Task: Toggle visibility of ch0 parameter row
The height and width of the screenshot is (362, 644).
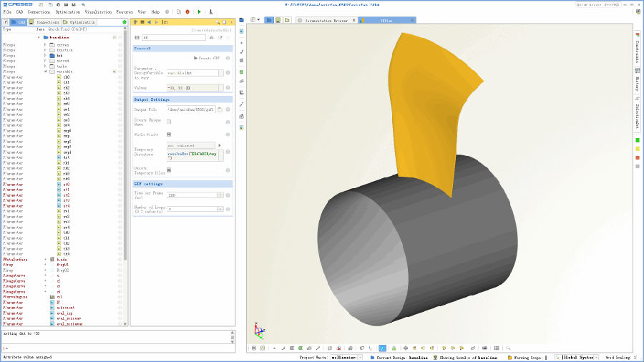Action: coord(120,77)
